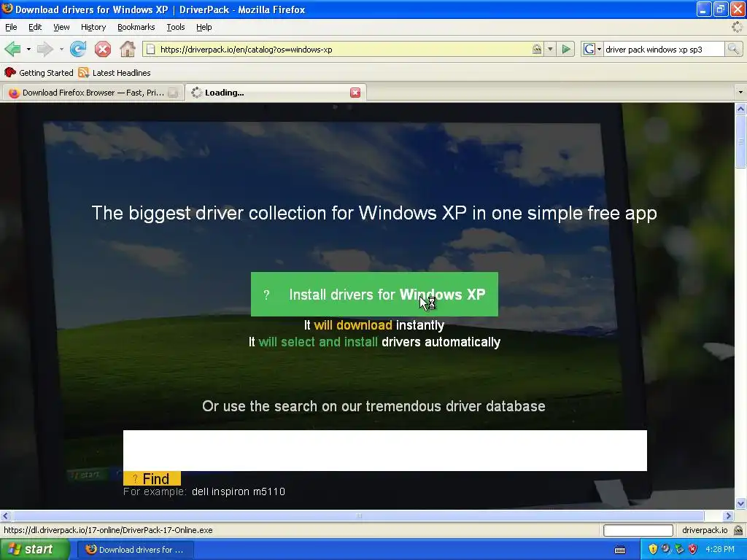
Task: Click the question mark icon on the Find button
Action: click(x=135, y=478)
